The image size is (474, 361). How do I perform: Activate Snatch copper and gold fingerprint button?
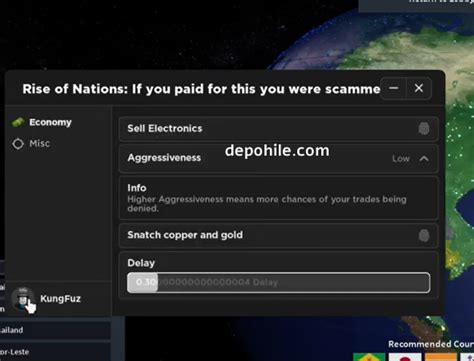point(424,235)
